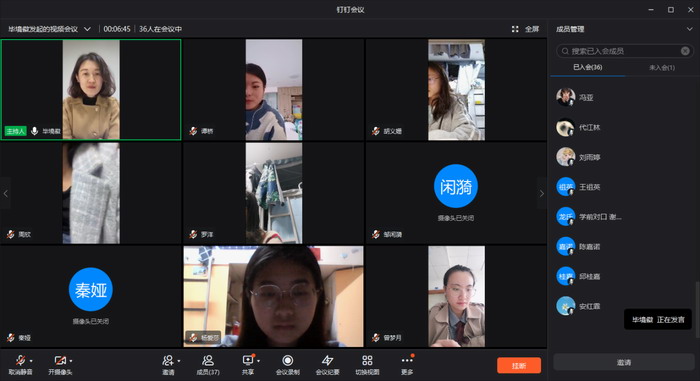The width and height of the screenshot is (700, 381).
Task: Click name text 冯亚 in list
Action: point(586,97)
